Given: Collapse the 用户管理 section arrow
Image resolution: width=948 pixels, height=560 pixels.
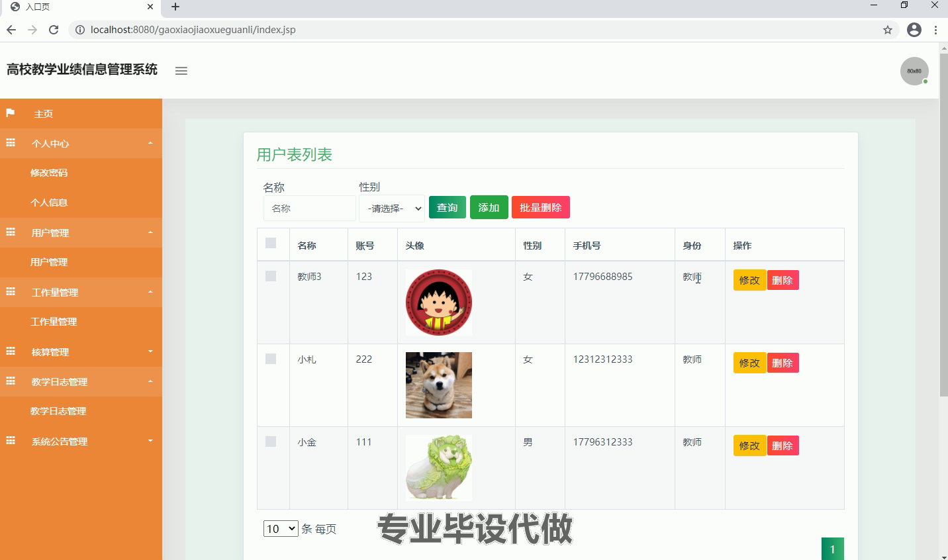Looking at the screenshot, I should click(x=150, y=232).
